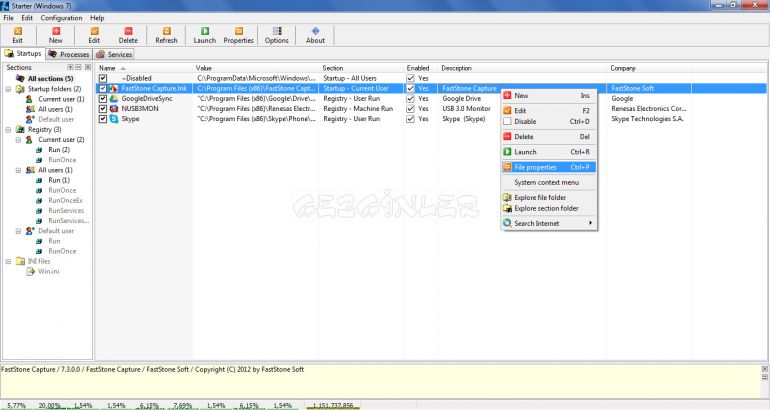Screen dimensions: 770x410
Task: Click the NUSB3MON entry icon
Action: tap(114, 109)
